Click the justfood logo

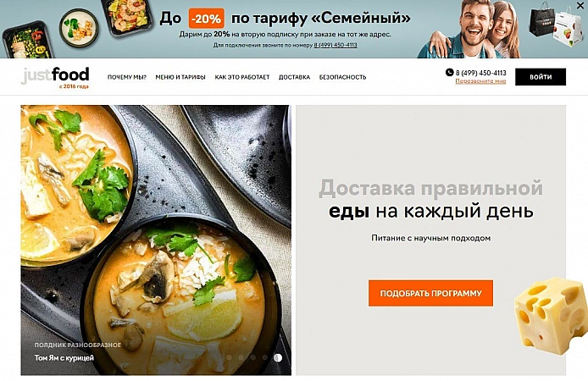pos(56,78)
